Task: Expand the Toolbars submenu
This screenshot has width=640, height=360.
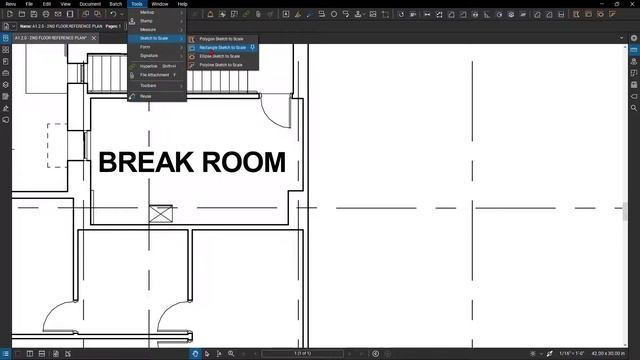Action: (157, 86)
